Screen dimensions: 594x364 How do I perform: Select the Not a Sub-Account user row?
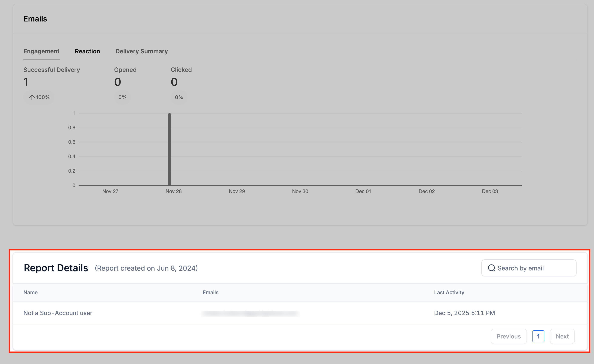click(x=58, y=313)
